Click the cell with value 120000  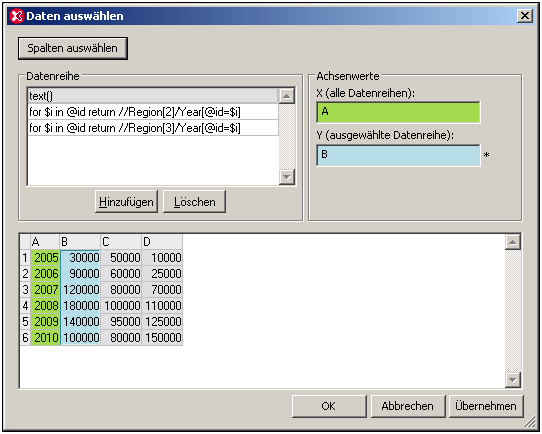pos(80,290)
